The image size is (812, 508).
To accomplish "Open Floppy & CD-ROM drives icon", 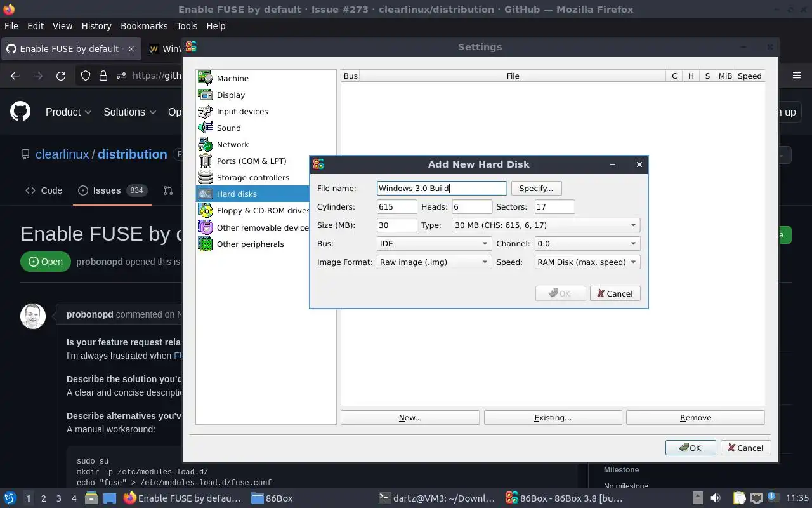I will (206, 210).
